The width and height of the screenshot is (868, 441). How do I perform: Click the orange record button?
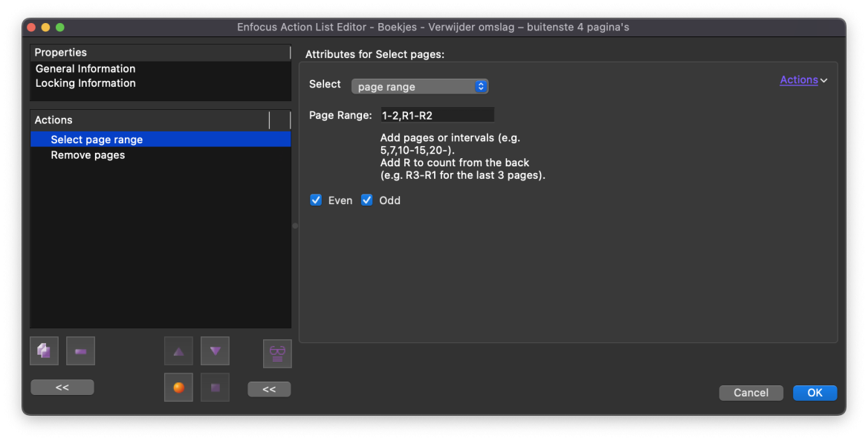point(178,388)
